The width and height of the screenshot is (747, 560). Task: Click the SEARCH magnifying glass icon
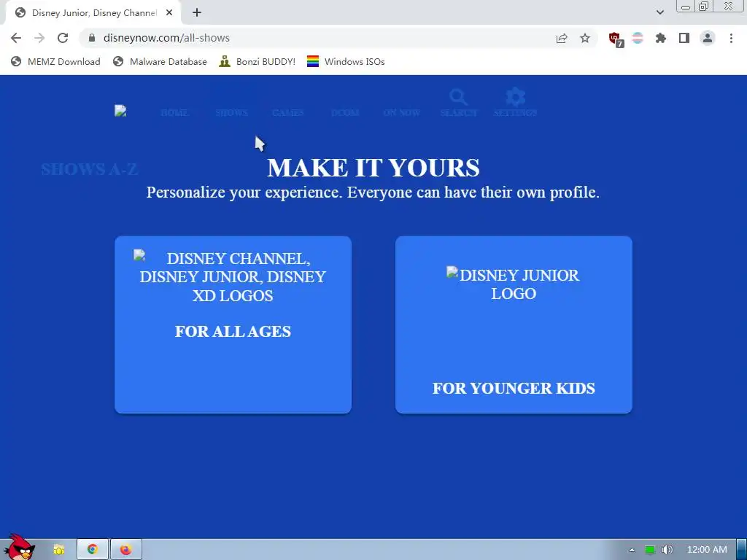click(458, 98)
